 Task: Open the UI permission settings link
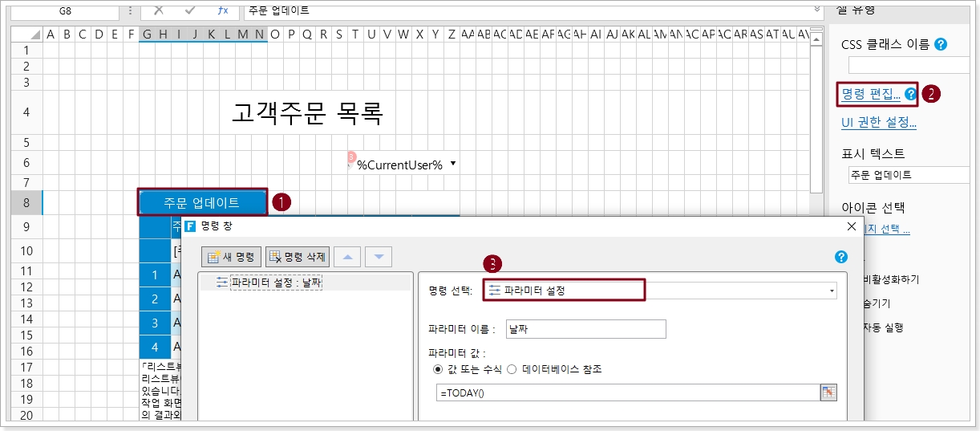pos(878,123)
